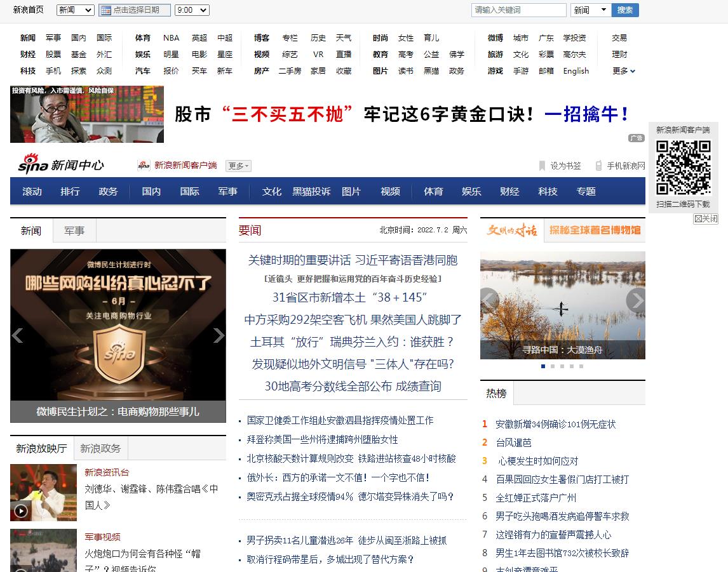Viewport: 728px width, 572px height.
Task: Open 取消行程码带星后 article
Action: point(330,559)
